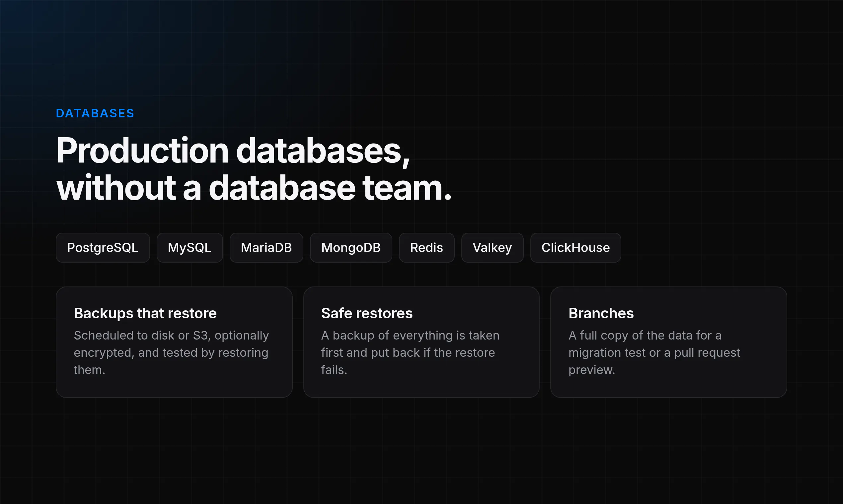This screenshot has width=843, height=504.
Task: Select the PostgreSQL database chip
Action: tap(103, 248)
